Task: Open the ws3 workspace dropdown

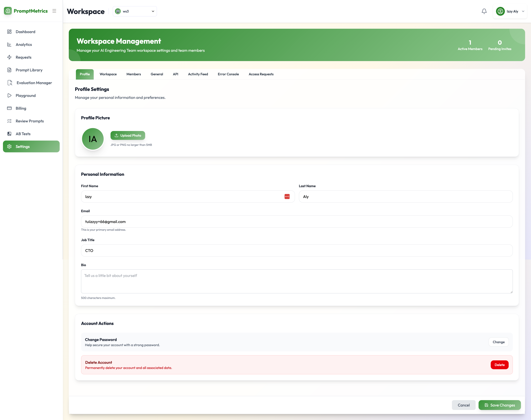Action: point(135,11)
